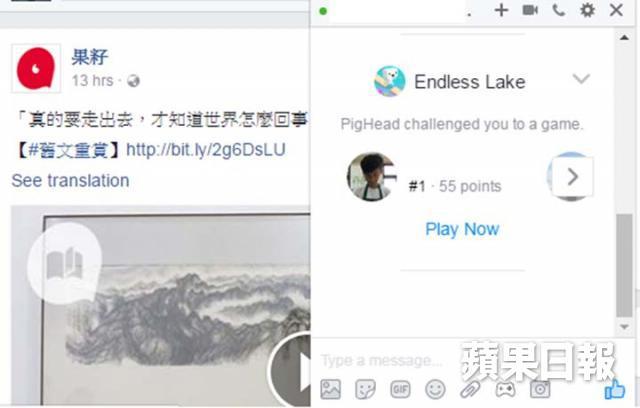The width and height of the screenshot is (640, 408).
Task: Show next player in leaderboard
Action: click(x=572, y=177)
